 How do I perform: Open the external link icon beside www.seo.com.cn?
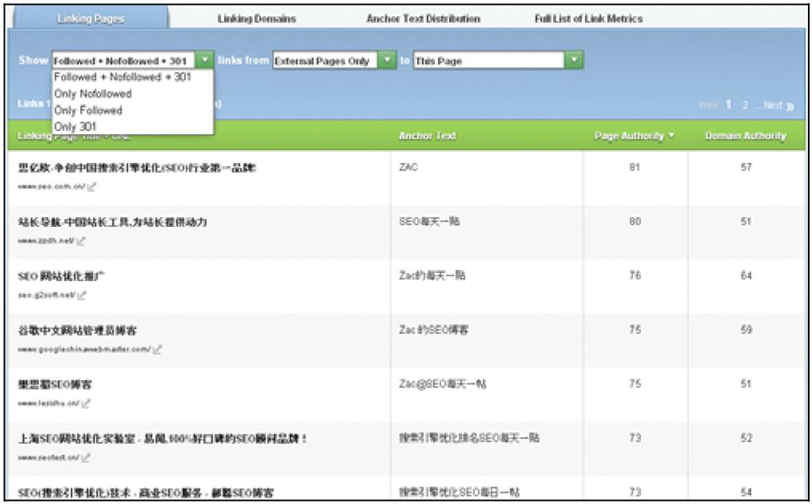pyautogui.click(x=92, y=187)
